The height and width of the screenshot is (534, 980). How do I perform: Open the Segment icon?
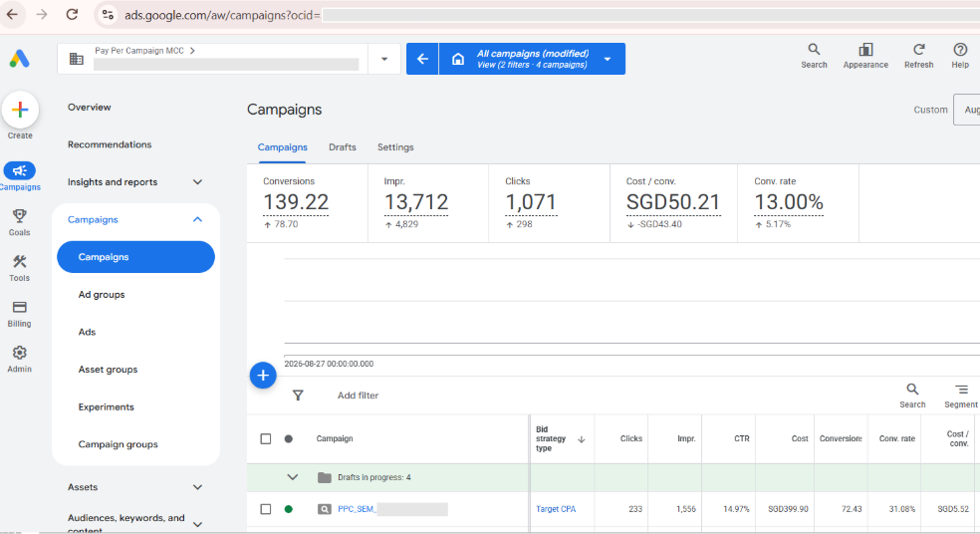[x=961, y=390]
